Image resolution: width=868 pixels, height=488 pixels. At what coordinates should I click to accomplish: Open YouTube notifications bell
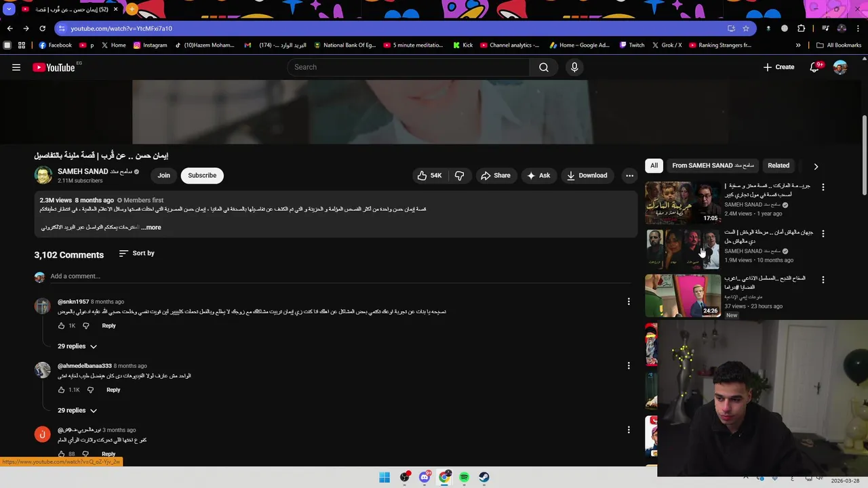coord(815,67)
